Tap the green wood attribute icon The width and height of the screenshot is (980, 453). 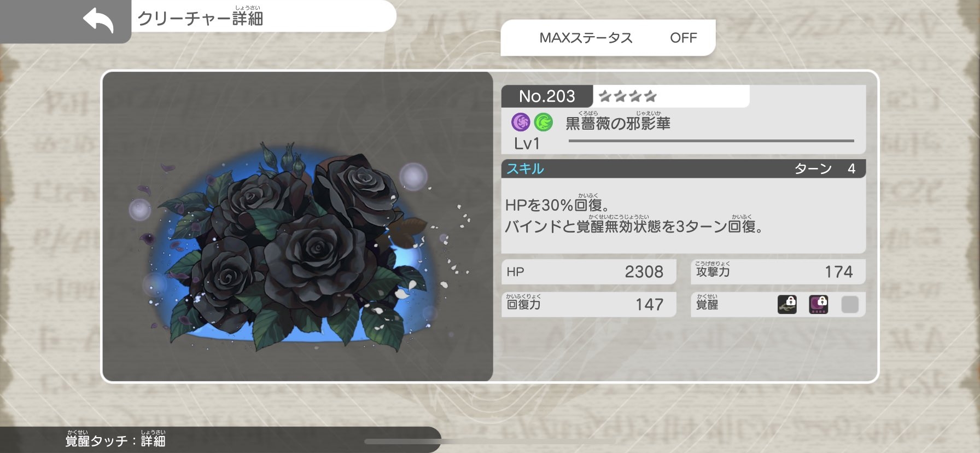(544, 122)
